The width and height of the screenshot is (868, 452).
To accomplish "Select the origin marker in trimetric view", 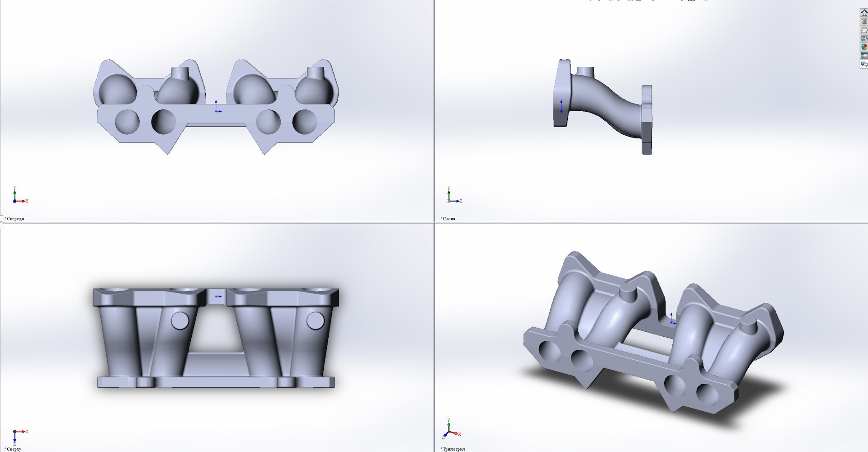I will (x=673, y=319).
